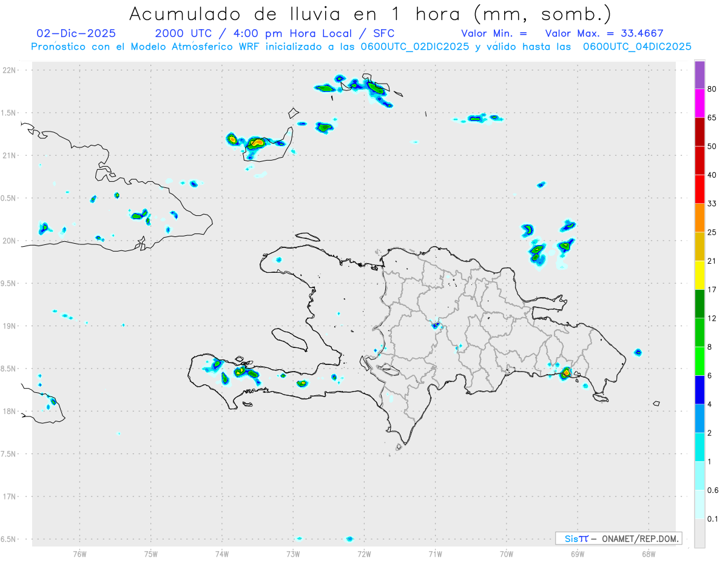Select the dark red swatch between 50 and 65
This screenshot has height=562, width=728.
(699, 132)
